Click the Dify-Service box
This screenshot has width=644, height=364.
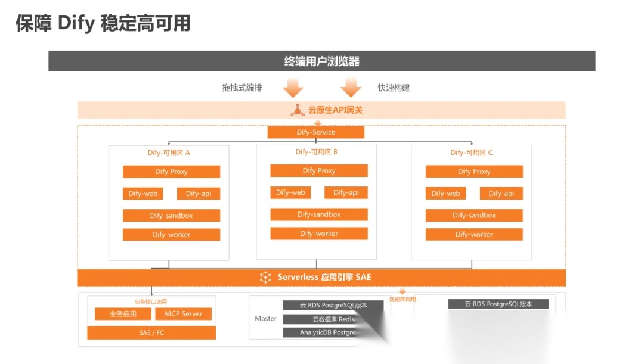[x=316, y=132]
